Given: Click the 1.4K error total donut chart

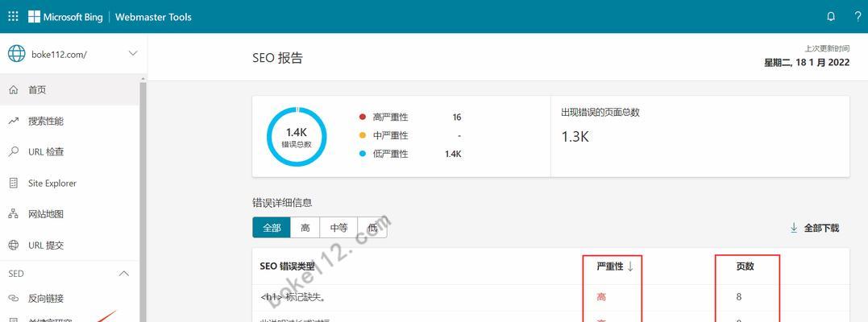Looking at the screenshot, I should (297, 137).
